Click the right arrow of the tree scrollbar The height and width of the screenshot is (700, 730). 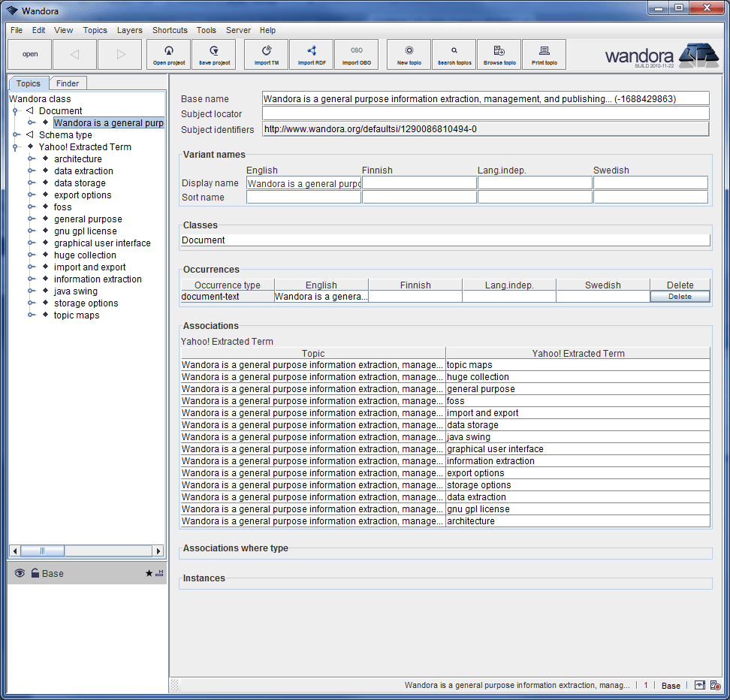pos(159,551)
